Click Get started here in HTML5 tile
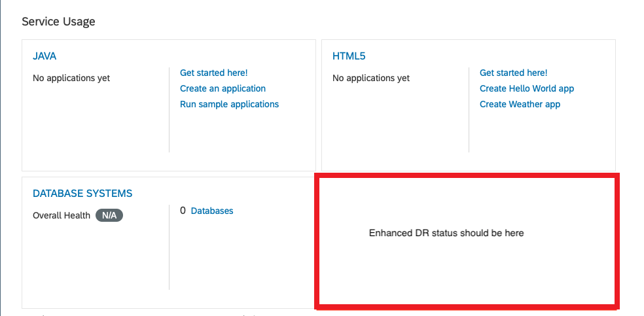 (513, 73)
